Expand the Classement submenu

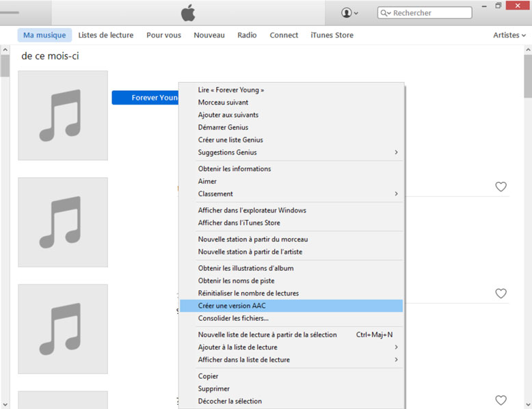291,194
